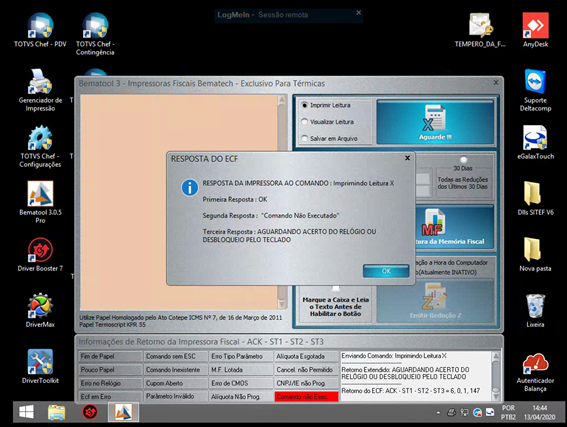567x427 pixels.
Task: Tick checkbox above Marque a Caixa text
Action: pos(336,288)
